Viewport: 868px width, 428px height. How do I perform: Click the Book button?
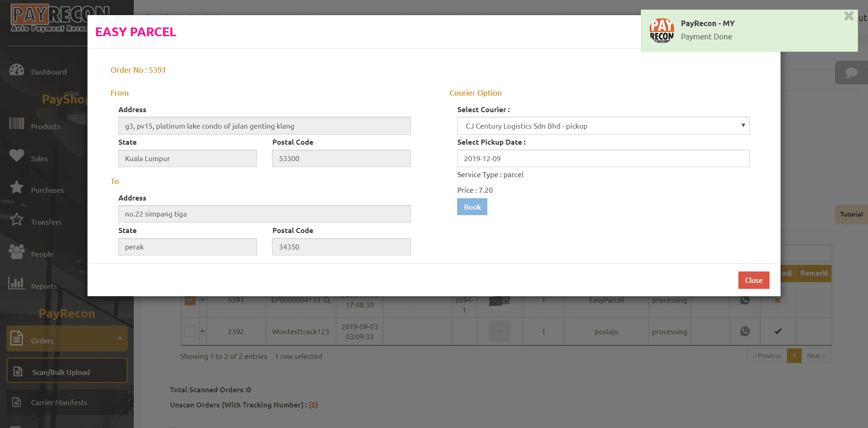point(472,207)
